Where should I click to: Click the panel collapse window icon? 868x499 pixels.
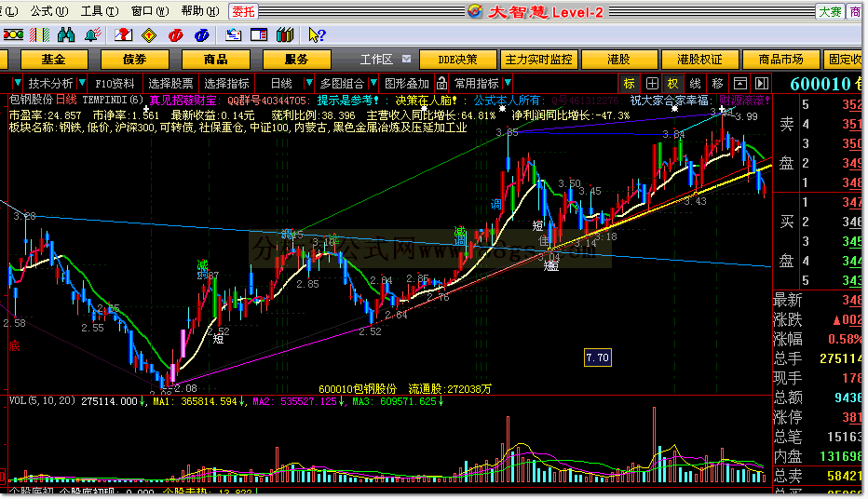(740, 84)
